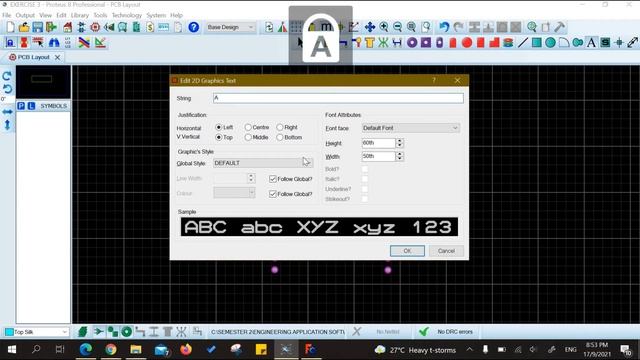Open the Top Silk layer selector
Screen dimensions: 640x360
point(36,332)
